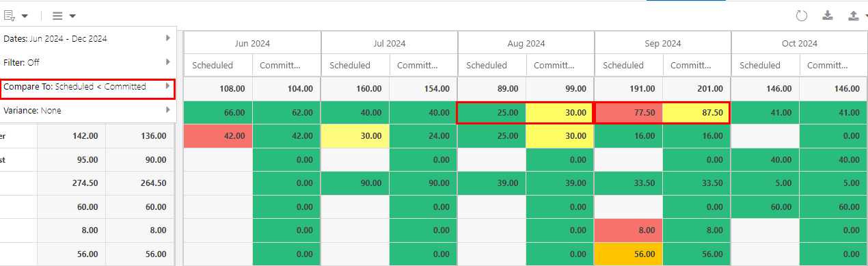Click the Oct 2024 month header

(x=799, y=43)
